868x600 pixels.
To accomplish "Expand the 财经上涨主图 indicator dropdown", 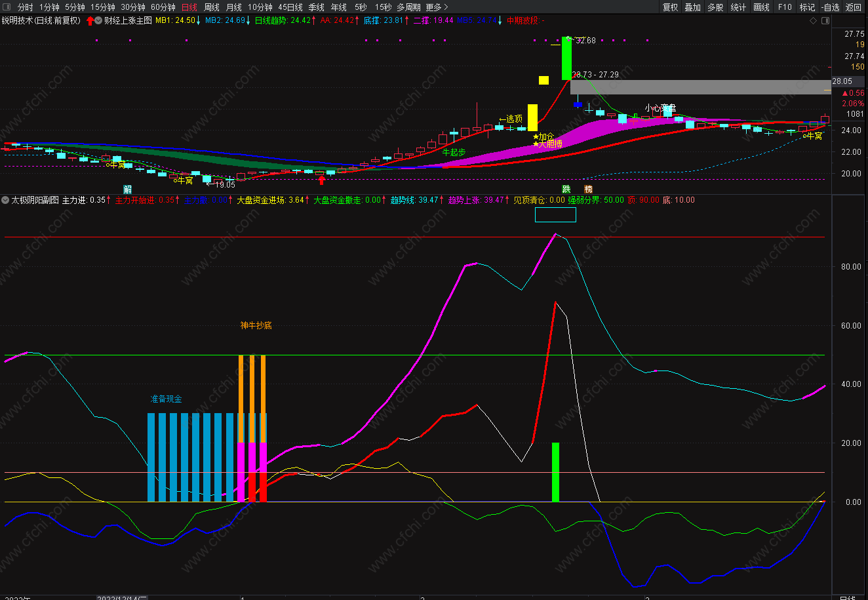I will coord(99,20).
